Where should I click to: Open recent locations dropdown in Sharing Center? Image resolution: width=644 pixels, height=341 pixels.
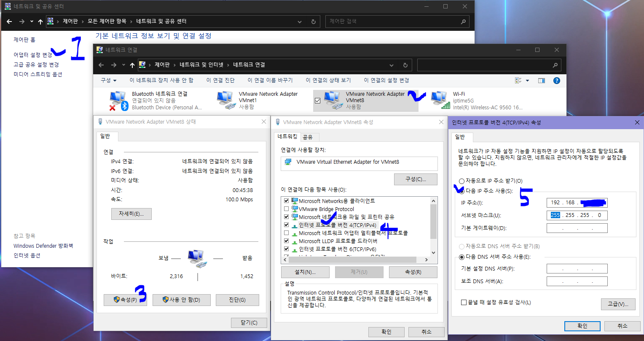click(x=32, y=21)
